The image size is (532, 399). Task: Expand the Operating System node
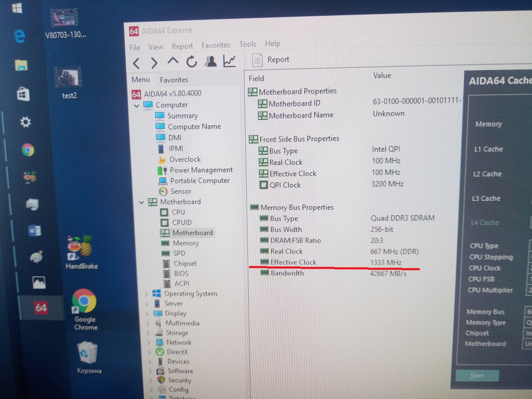point(146,294)
